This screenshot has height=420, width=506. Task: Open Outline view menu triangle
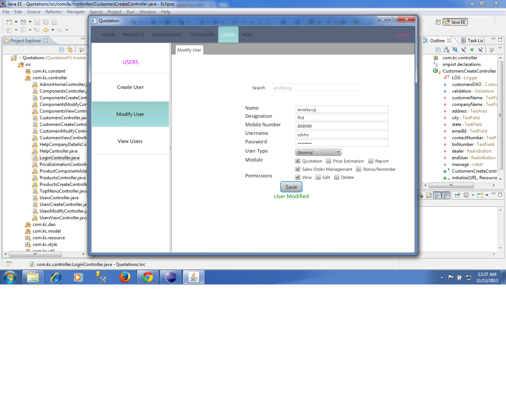500,49
